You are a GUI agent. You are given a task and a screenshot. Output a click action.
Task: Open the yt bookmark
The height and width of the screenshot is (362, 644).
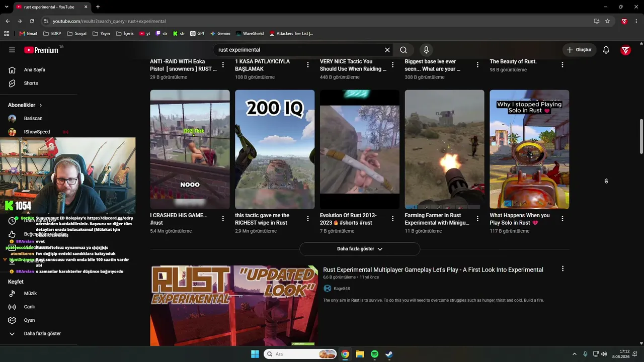[x=145, y=34]
